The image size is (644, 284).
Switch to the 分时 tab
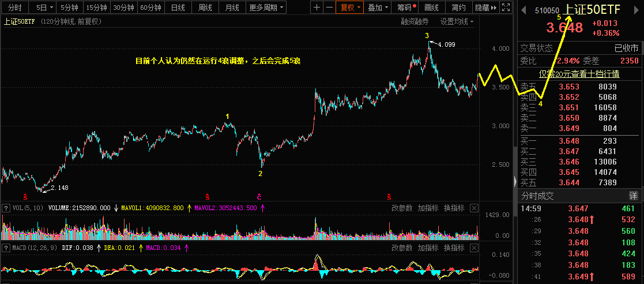click(x=15, y=8)
